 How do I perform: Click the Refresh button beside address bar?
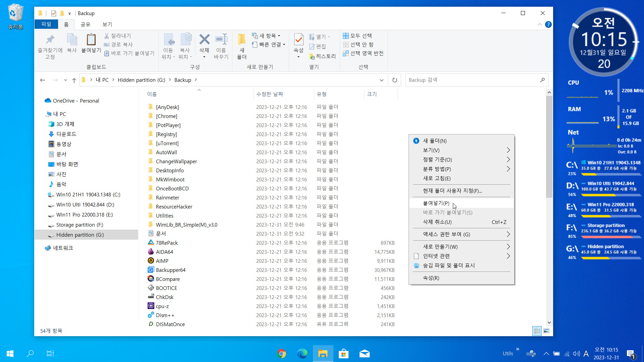click(394, 80)
